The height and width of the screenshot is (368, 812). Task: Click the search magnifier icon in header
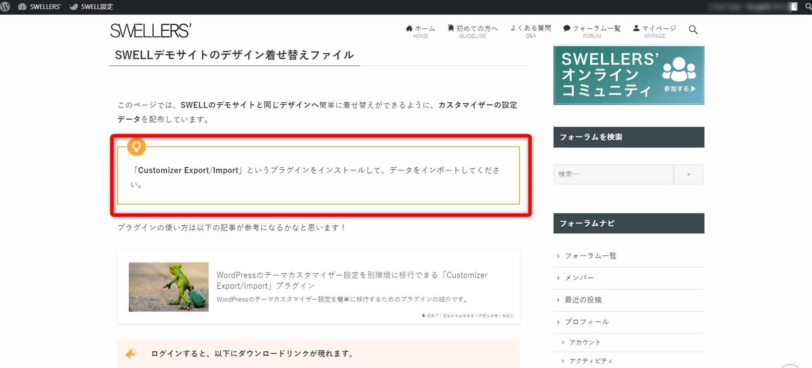coord(693,30)
